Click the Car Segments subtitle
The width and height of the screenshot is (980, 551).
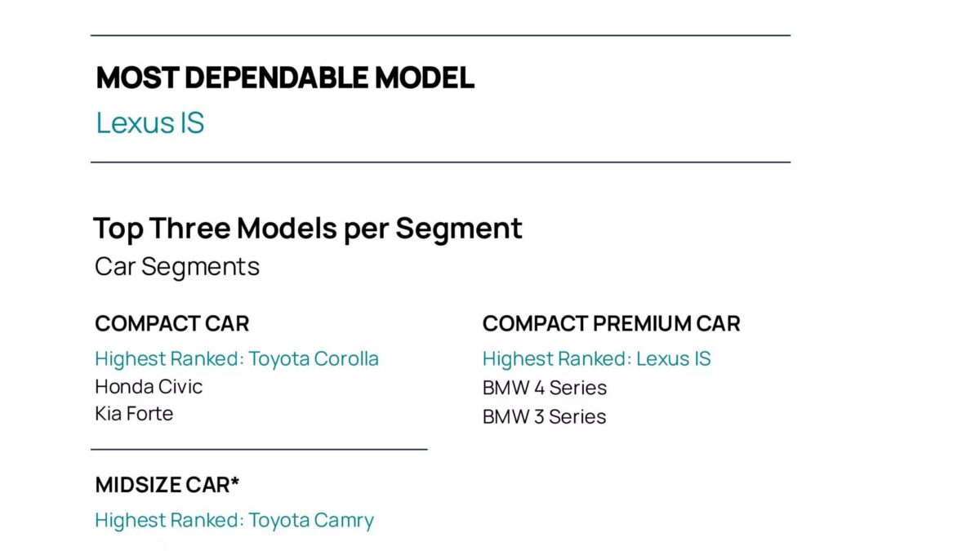[x=177, y=266]
